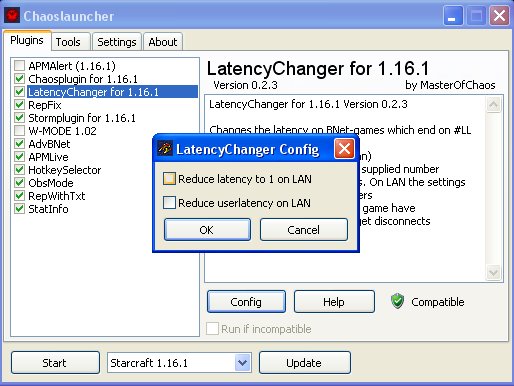Open the Starcraft 1.16.1 version dropdown
514x386 pixels.
click(x=242, y=362)
